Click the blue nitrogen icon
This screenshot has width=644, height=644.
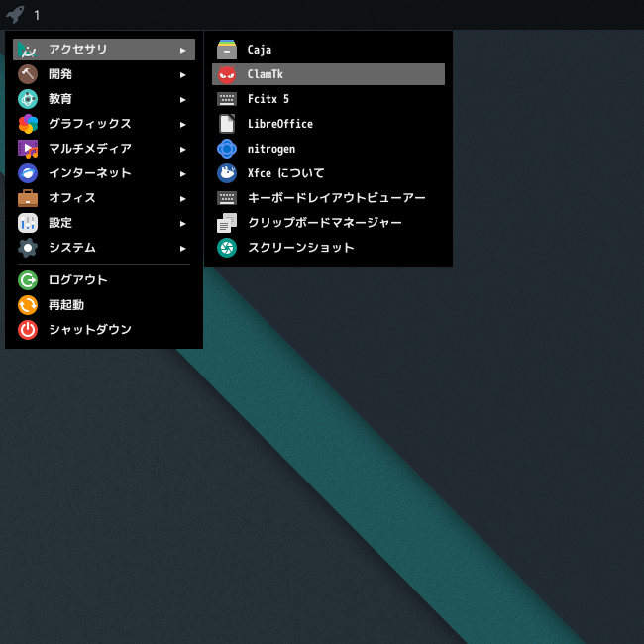click(x=227, y=149)
